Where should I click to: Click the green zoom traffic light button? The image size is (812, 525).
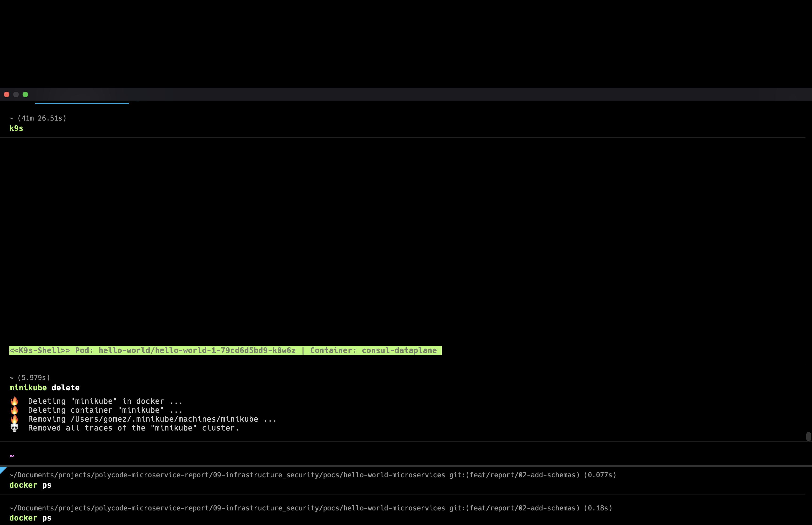[26, 94]
